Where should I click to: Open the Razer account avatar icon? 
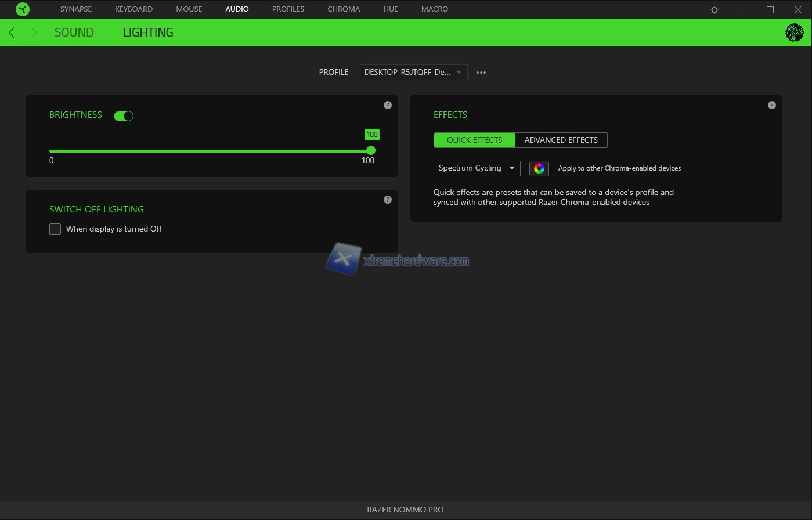tap(793, 32)
